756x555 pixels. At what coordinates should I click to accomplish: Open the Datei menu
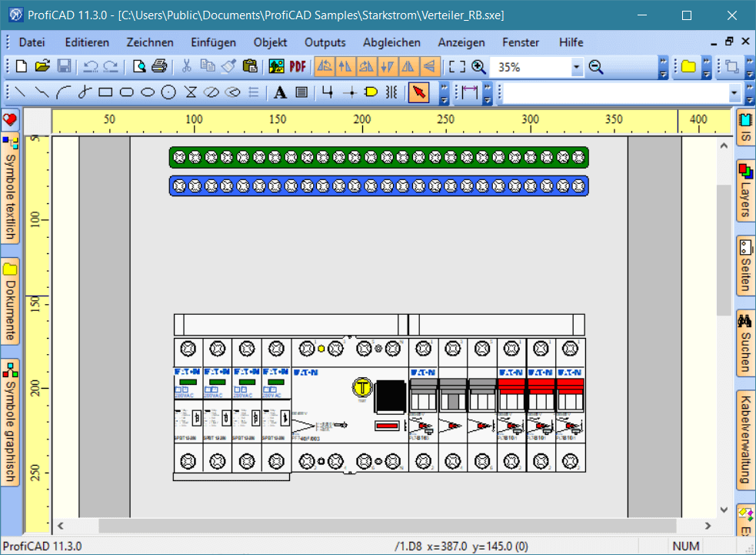pyautogui.click(x=32, y=42)
